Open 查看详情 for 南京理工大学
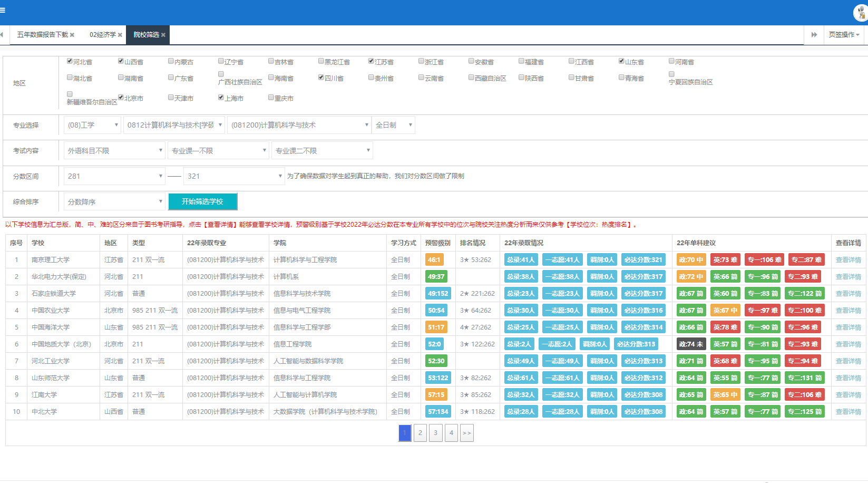The width and height of the screenshot is (868, 483). click(848, 260)
